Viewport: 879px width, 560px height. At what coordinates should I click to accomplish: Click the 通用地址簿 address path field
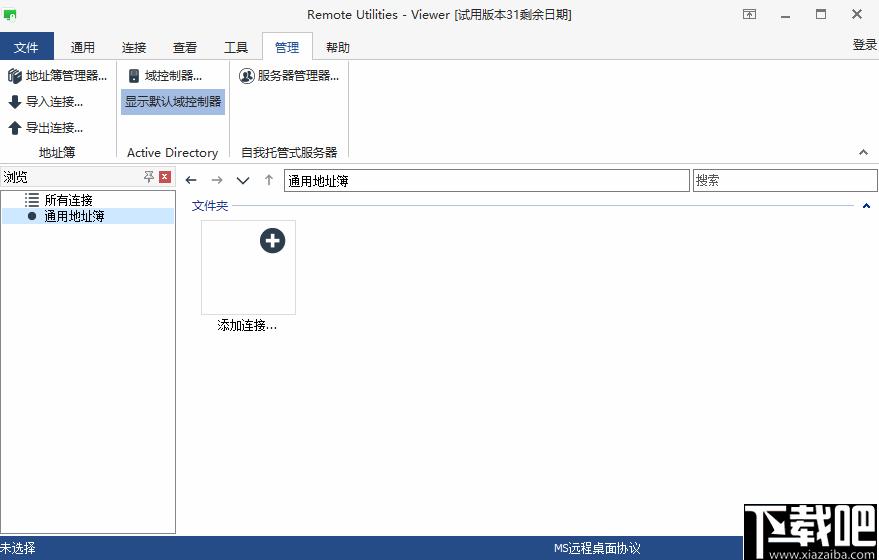tap(487, 181)
